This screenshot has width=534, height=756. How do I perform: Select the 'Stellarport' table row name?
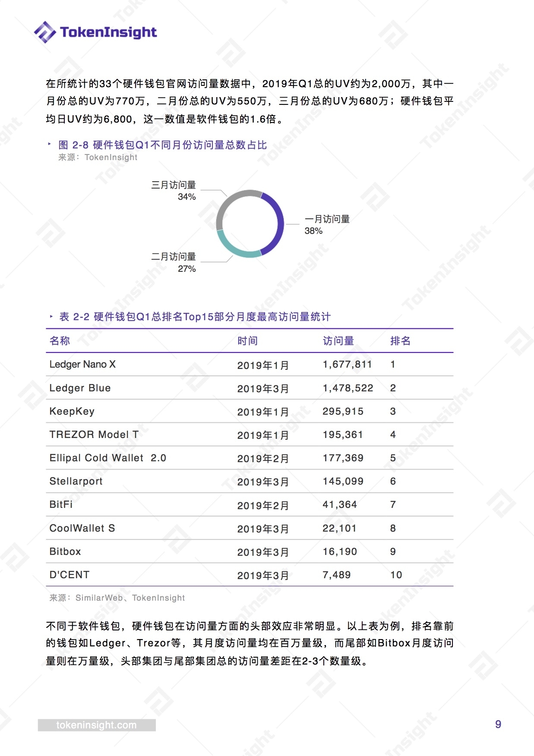[76, 481]
